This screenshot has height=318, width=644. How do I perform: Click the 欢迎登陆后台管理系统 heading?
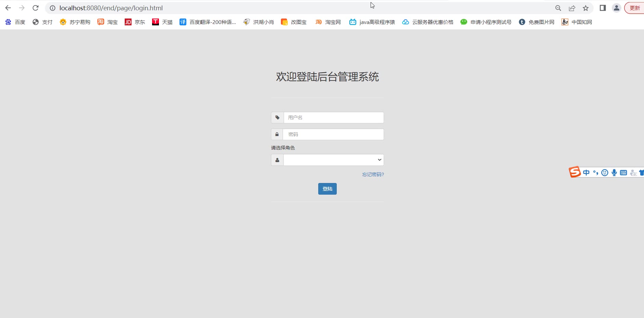coord(327,77)
